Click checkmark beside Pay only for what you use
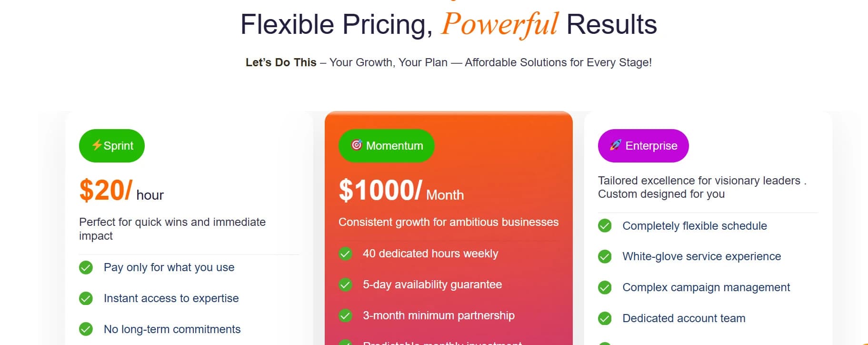Image resolution: width=868 pixels, height=345 pixels. coord(86,268)
